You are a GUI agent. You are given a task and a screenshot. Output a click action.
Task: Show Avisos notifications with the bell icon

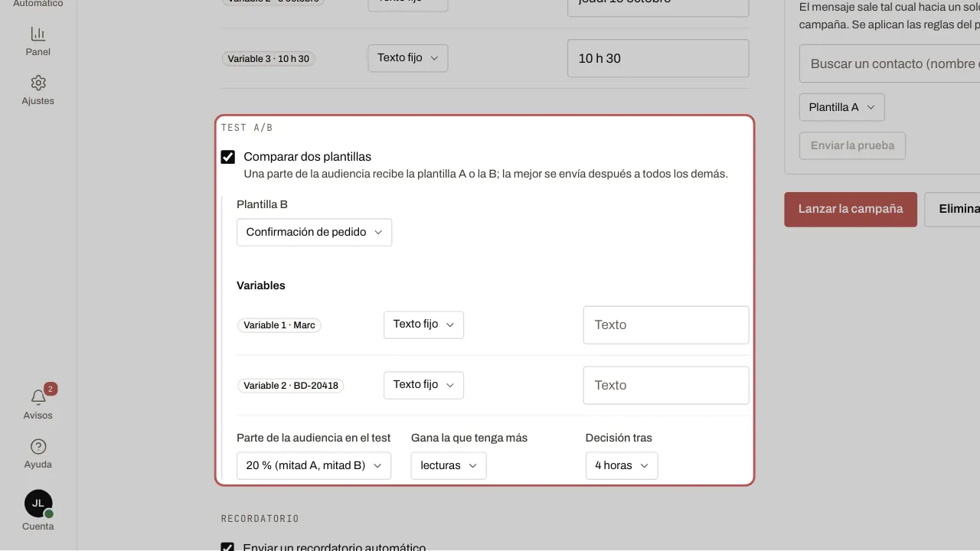tap(38, 404)
